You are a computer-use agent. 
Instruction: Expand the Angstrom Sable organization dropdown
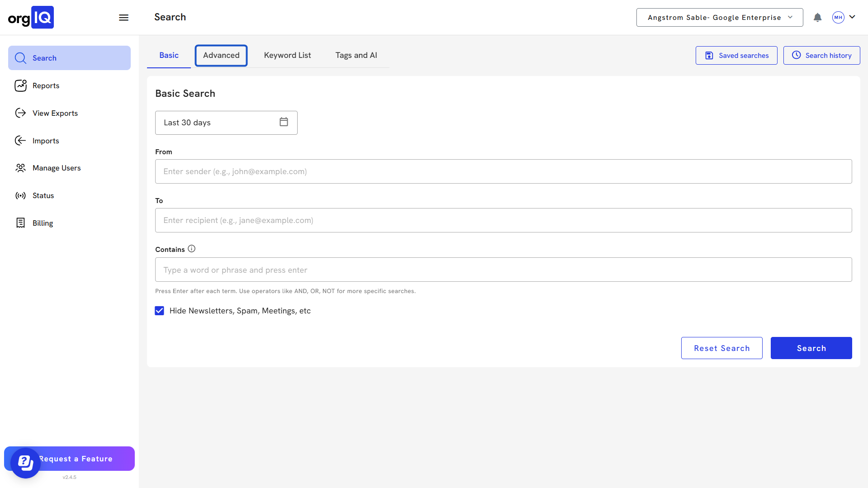coord(719,18)
